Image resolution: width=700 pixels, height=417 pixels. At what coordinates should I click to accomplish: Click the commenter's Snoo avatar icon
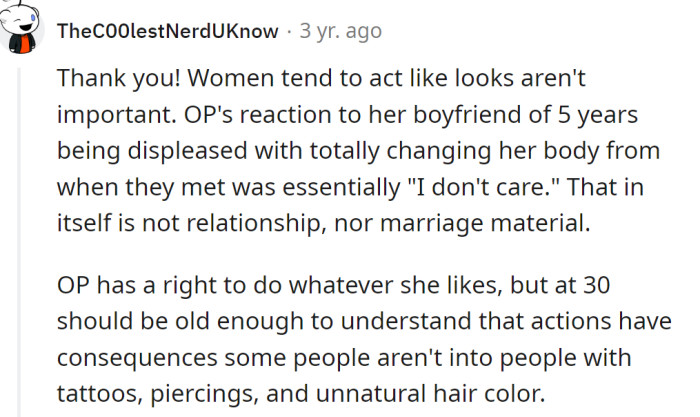(x=20, y=29)
